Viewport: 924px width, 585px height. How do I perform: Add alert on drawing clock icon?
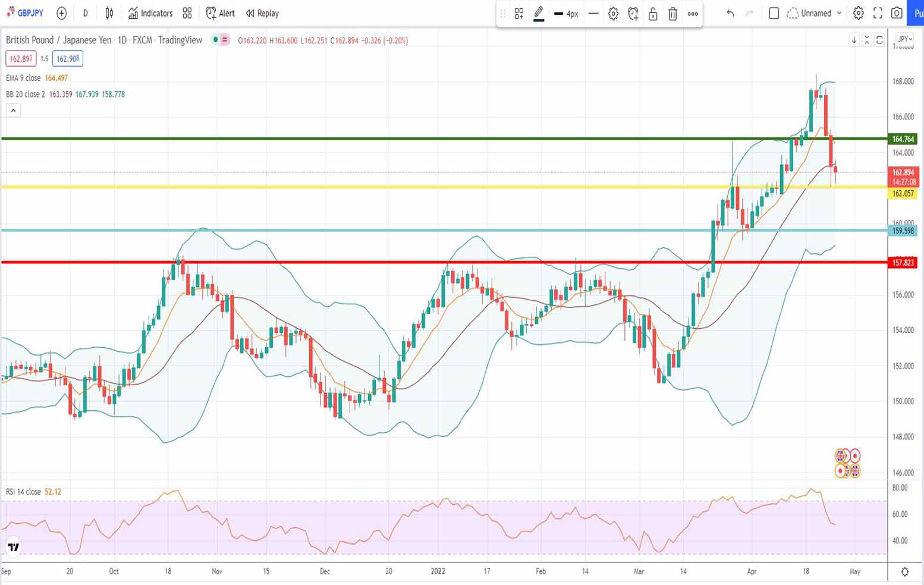point(633,14)
